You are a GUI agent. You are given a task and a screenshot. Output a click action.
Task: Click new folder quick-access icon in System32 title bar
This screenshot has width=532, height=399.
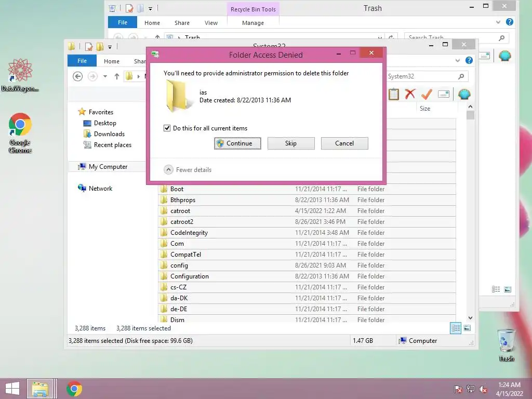pos(100,46)
